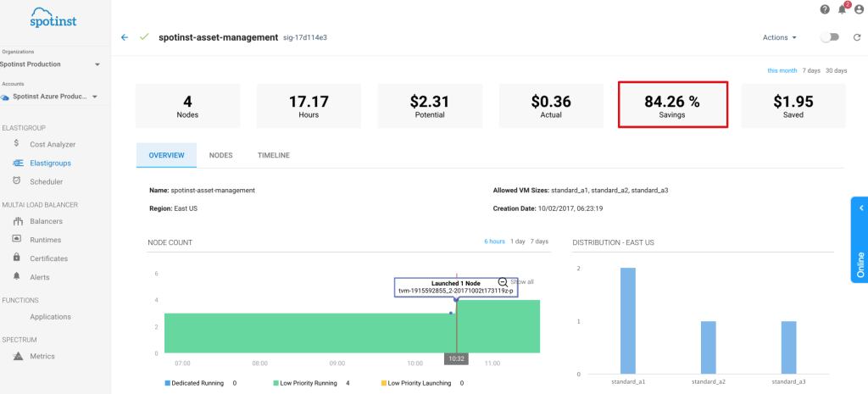Click the back arrow next to group name
This screenshot has height=394, width=868.
click(125, 37)
